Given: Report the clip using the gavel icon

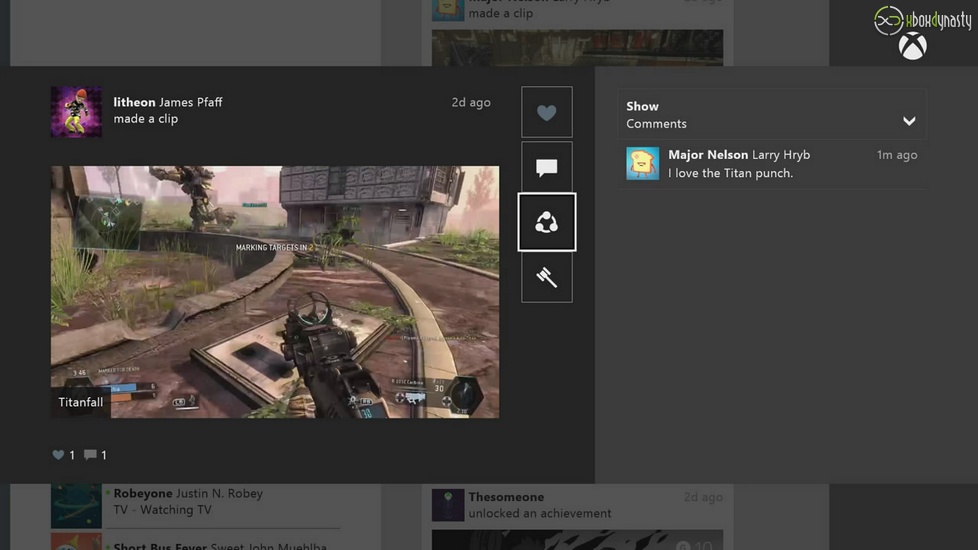Looking at the screenshot, I should point(546,277).
